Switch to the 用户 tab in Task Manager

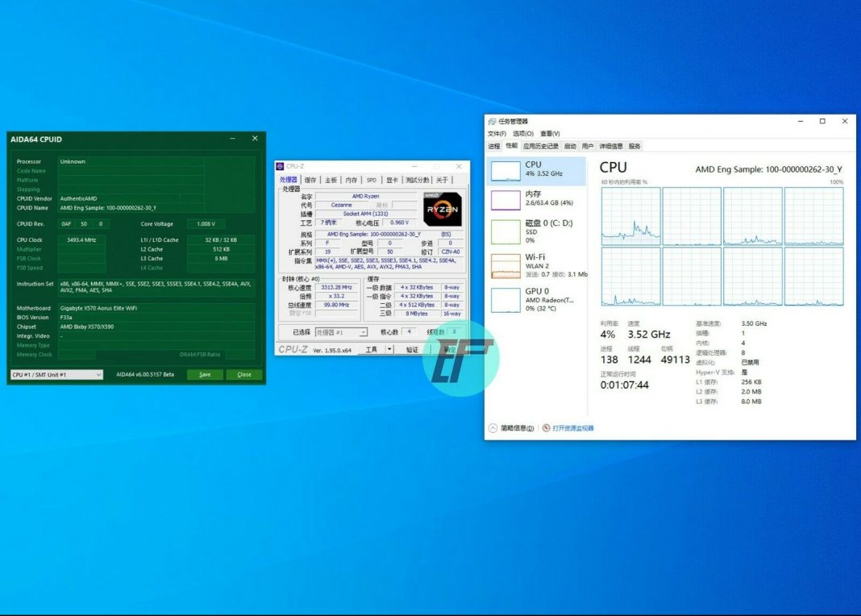click(588, 146)
